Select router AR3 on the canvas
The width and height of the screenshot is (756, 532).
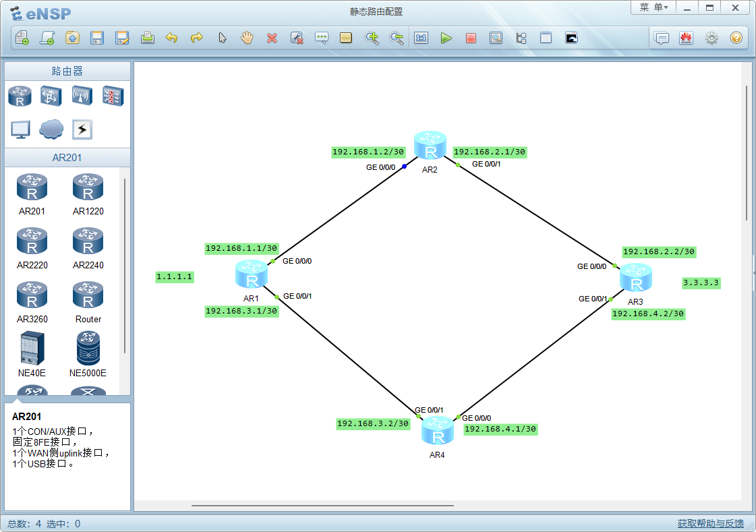(x=635, y=277)
